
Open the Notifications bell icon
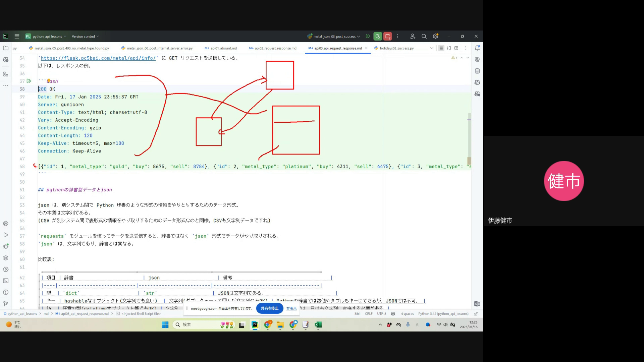click(x=477, y=48)
